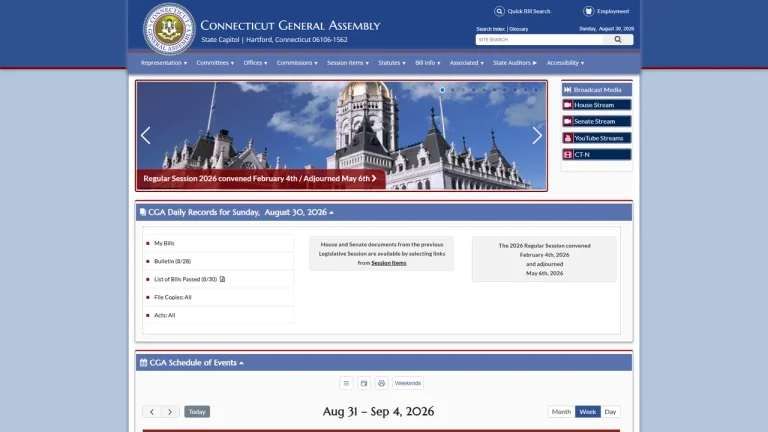Show previous slide in banner carousel
Viewport: 768px width, 432px height.
tap(145, 136)
